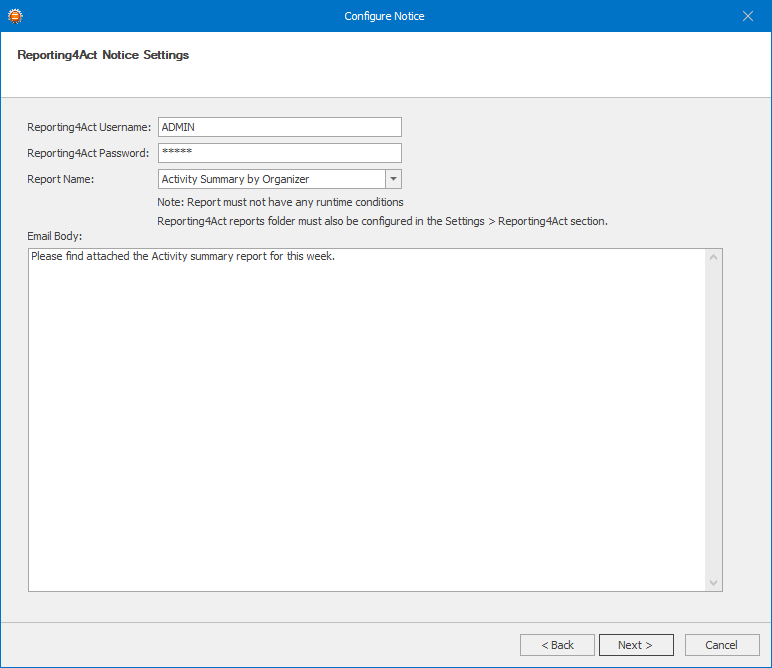The width and height of the screenshot is (772, 668).
Task: Click the Email Body scrollbar up arrow
Action: 713,257
